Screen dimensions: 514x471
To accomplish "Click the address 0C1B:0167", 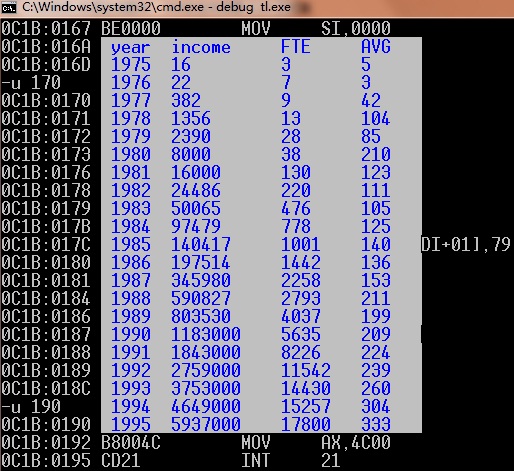I will click(x=46, y=28).
